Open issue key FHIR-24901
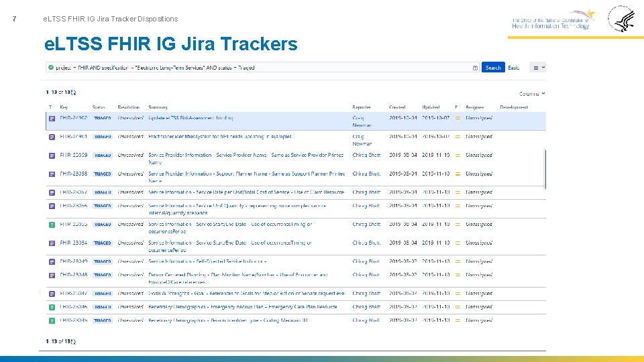Viewport: 644px width, 362px height. (74, 136)
